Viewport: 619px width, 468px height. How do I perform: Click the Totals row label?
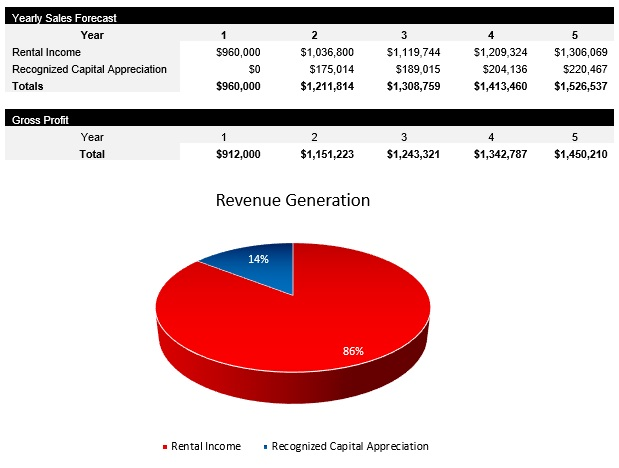[x=27, y=86]
